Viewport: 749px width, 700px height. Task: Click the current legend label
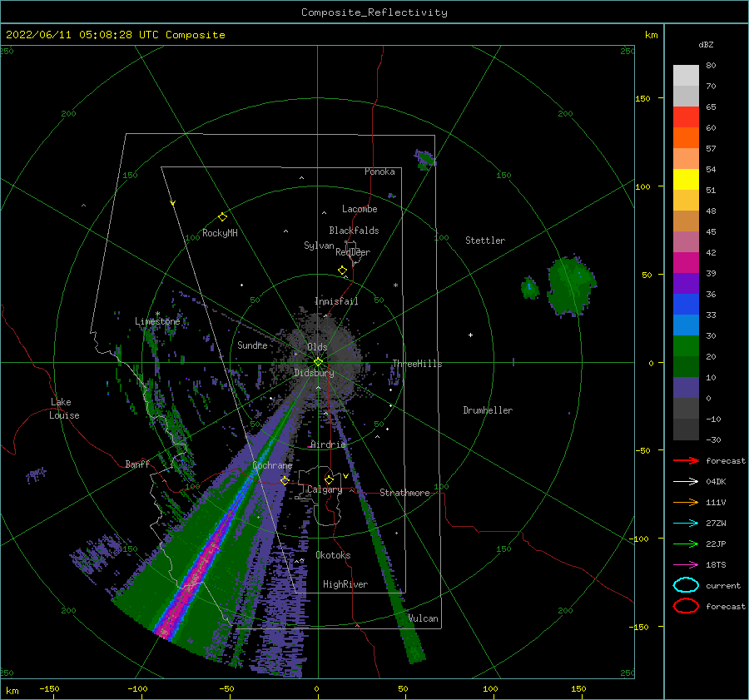point(723,585)
